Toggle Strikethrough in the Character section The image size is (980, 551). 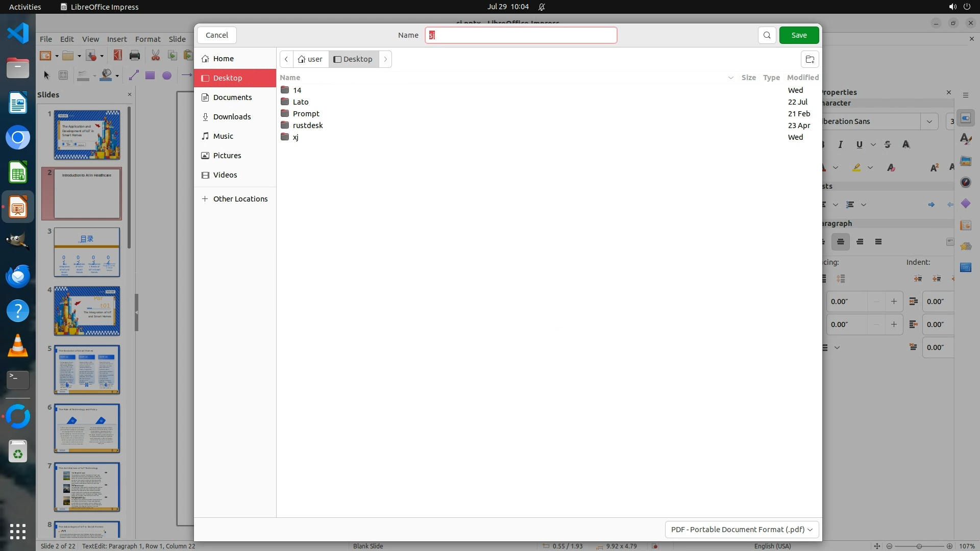(888, 144)
